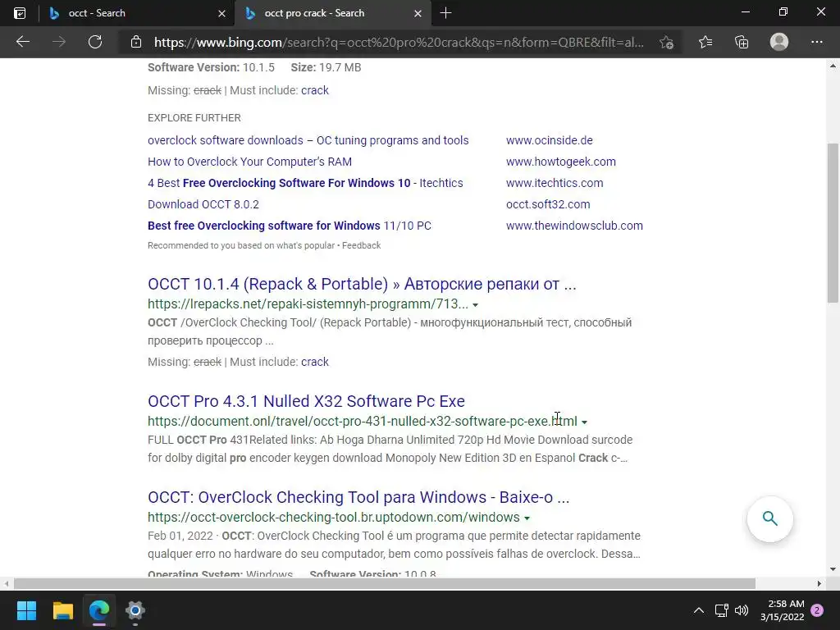Open the browser profile avatar
This screenshot has height=630, width=840.
(x=779, y=42)
